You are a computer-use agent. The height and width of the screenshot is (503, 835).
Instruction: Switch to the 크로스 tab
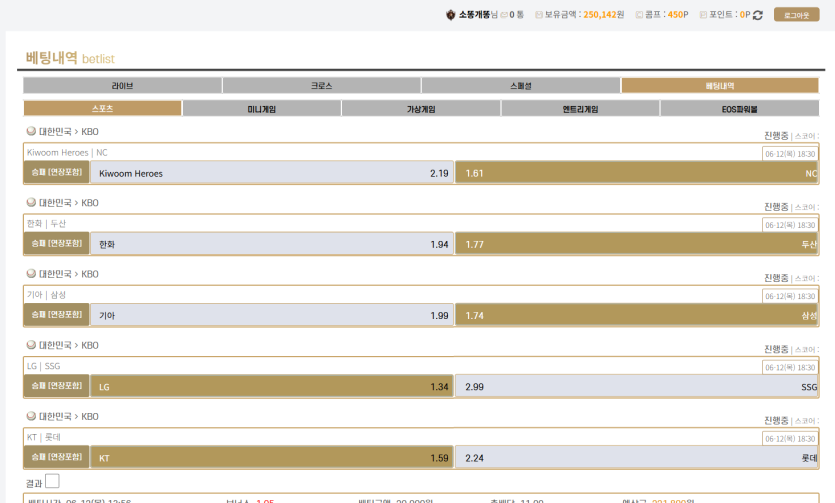coord(322,86)
